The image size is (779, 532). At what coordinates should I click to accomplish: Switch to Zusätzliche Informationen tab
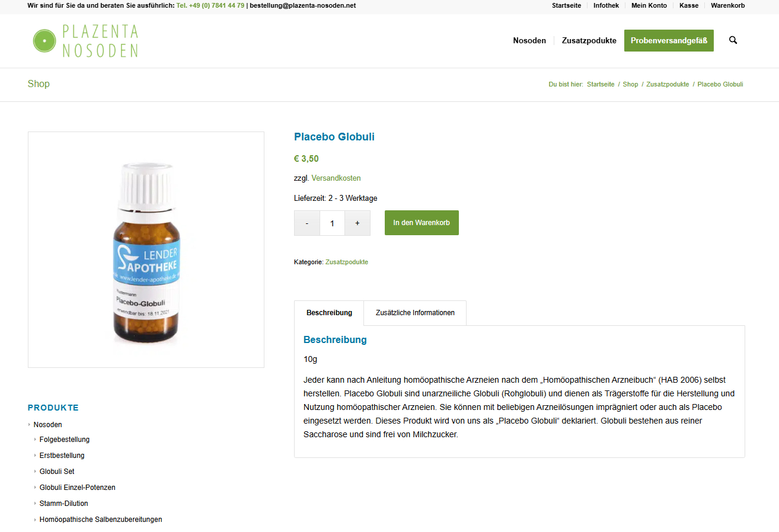[x=415, y=313]
